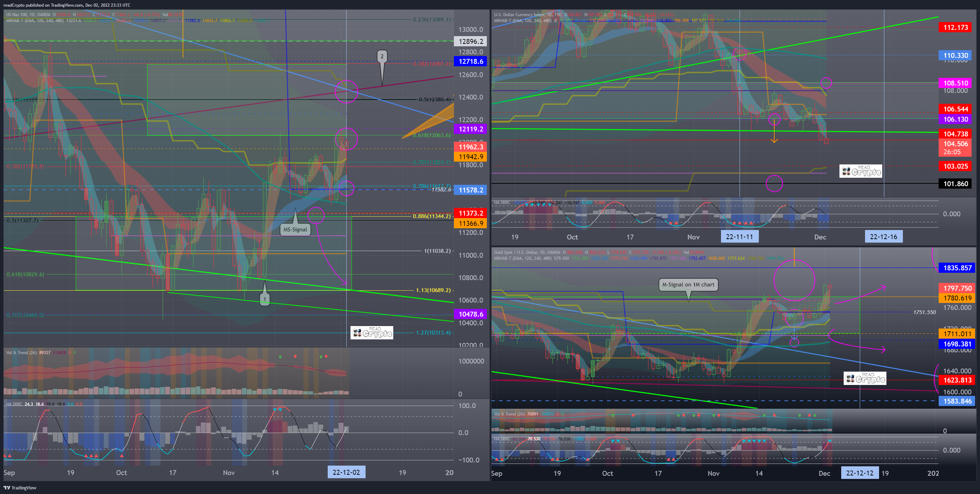Click the blue 1835.857 price label
The width and height of the screenshot is (980, 494).
coord(957,268)
